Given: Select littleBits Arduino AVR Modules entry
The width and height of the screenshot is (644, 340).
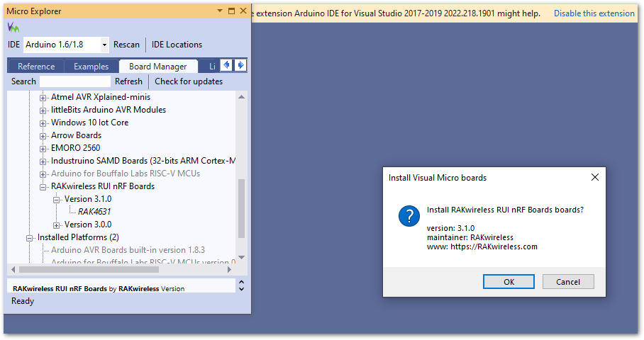Looking at the screenshot, I should pos(109,110).
